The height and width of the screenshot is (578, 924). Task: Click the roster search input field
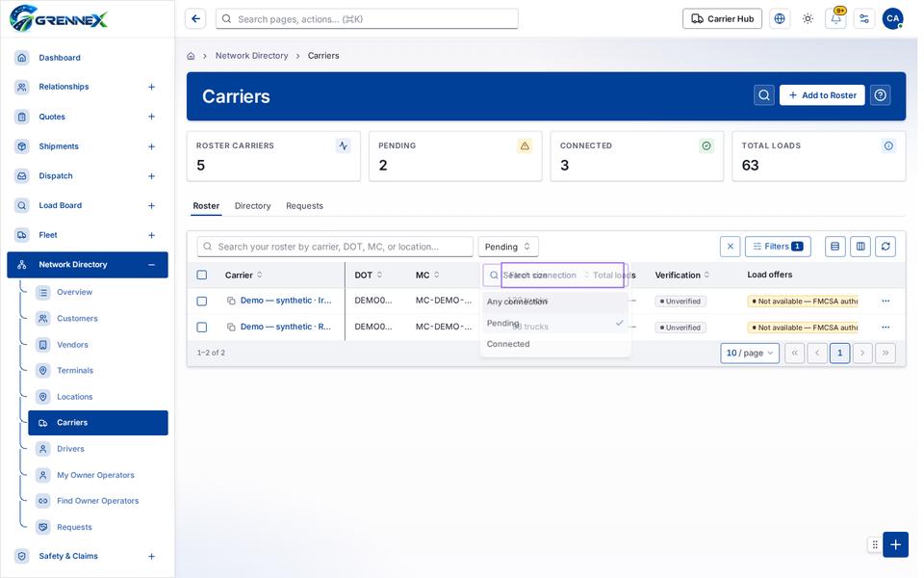335,247
